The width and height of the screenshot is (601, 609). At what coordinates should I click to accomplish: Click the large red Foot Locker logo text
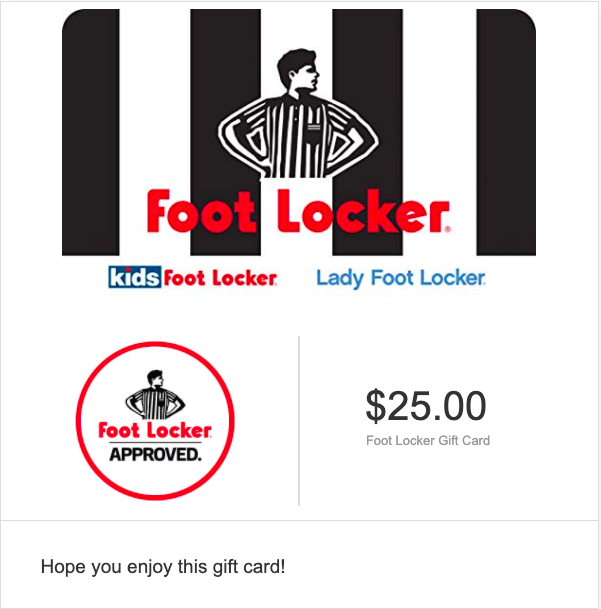pyautogui.click(x=298, y=211)
